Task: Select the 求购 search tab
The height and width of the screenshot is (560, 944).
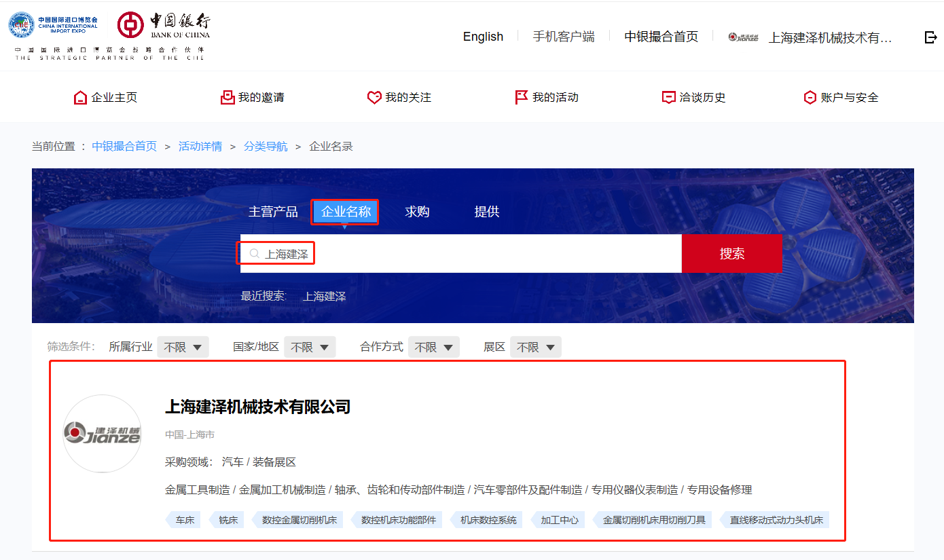Action: [417, 212]
